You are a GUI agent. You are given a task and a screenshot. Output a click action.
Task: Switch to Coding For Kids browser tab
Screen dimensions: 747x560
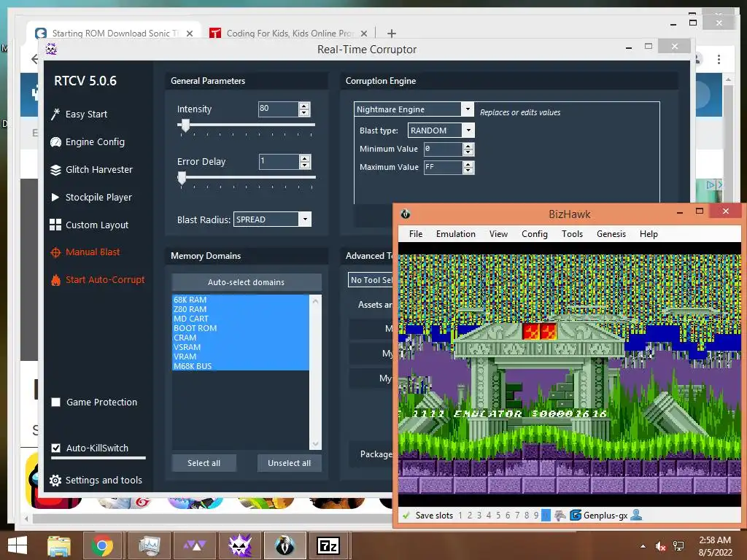pyautogui.click(x=289, y=33)
